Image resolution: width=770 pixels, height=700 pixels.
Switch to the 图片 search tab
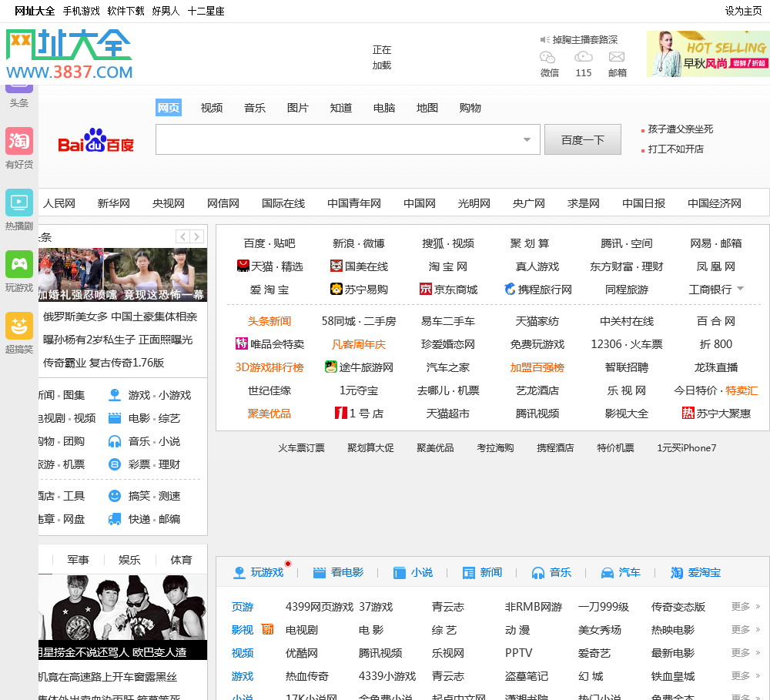click(297, 108)
